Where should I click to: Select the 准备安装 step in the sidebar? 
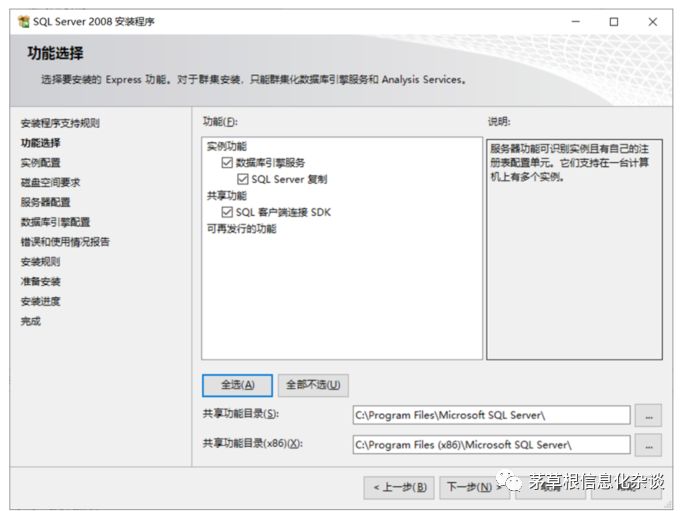tap(41, 281)
